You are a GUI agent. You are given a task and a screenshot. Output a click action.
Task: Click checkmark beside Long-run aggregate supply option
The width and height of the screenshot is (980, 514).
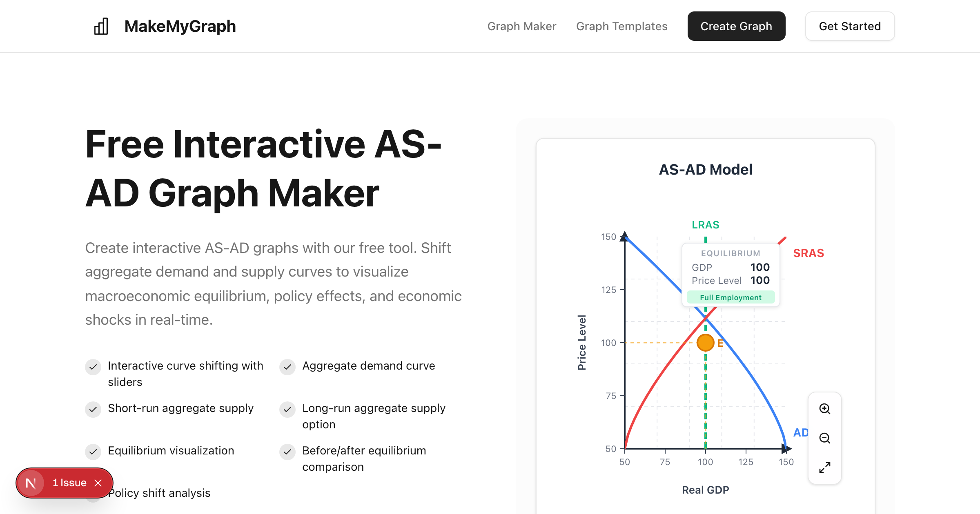point(287,409)
